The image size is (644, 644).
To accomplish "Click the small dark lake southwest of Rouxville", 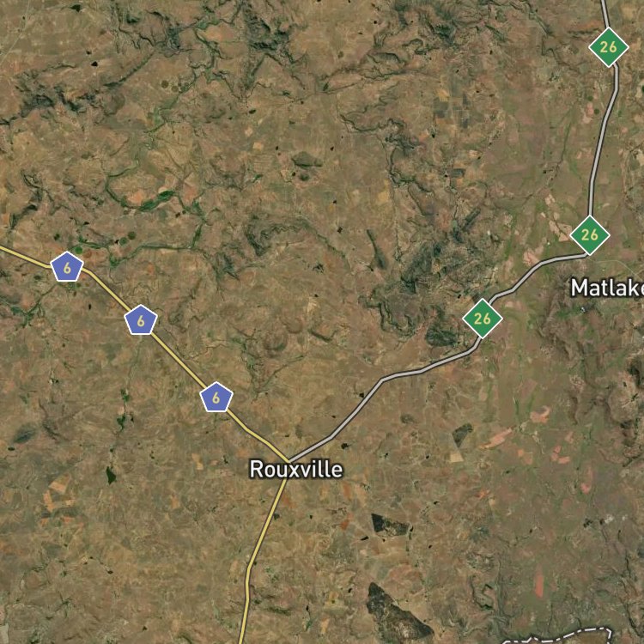I will [x=111, y=475].
